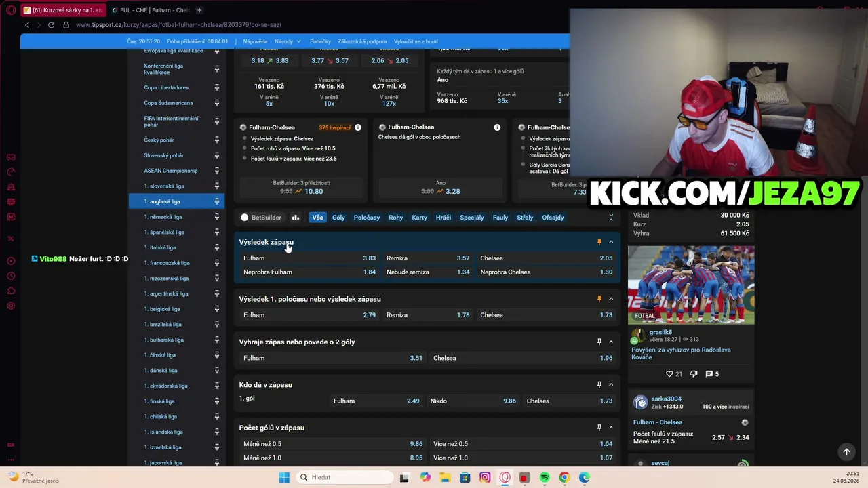Select Nikdo first goal at 9.86

pos(473,401)
